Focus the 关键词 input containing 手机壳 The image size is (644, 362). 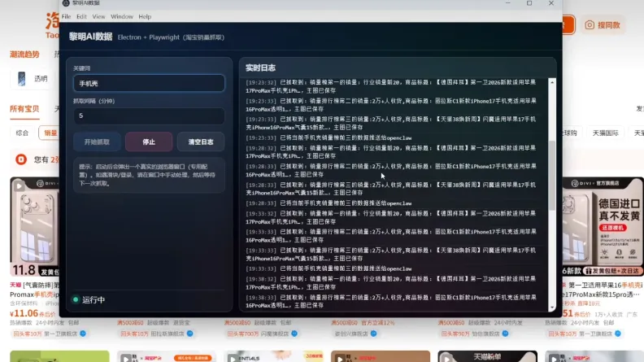coord(149,84)
